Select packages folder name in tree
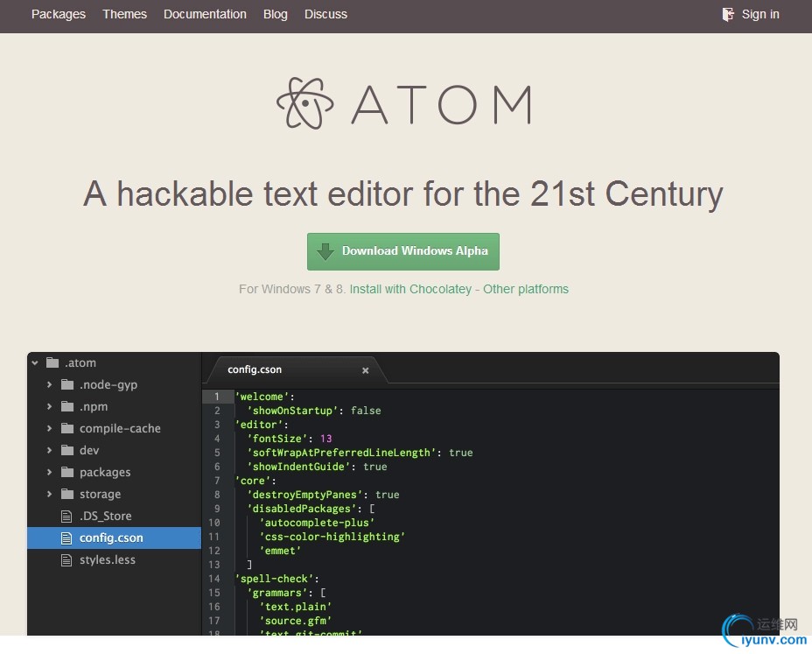812x654 pixels. tap(105, 473)
